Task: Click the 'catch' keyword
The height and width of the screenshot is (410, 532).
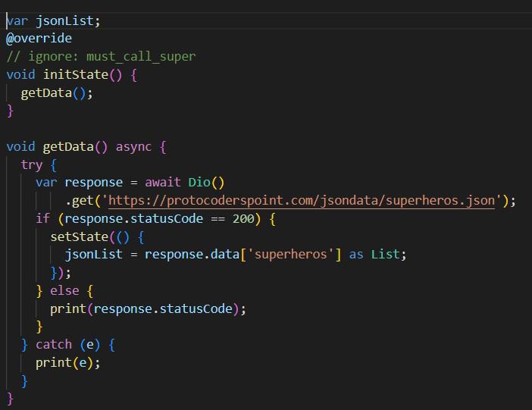Action: point(54,345)
